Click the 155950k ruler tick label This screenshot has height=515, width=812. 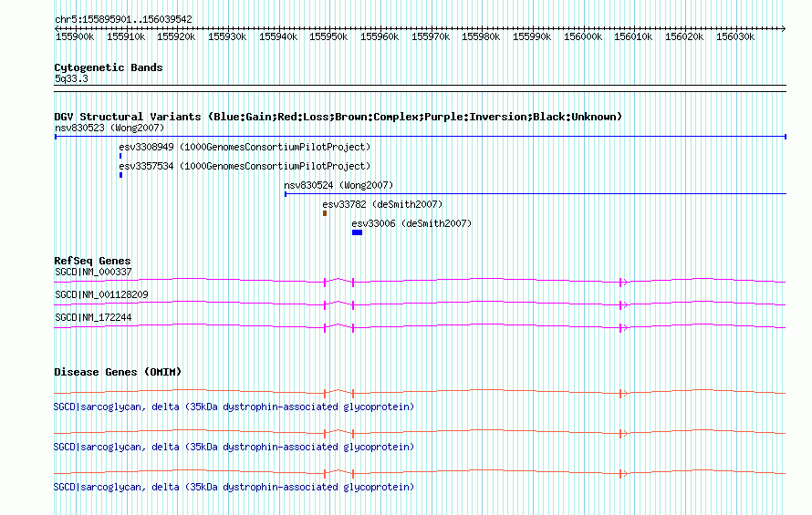(328, 36)
